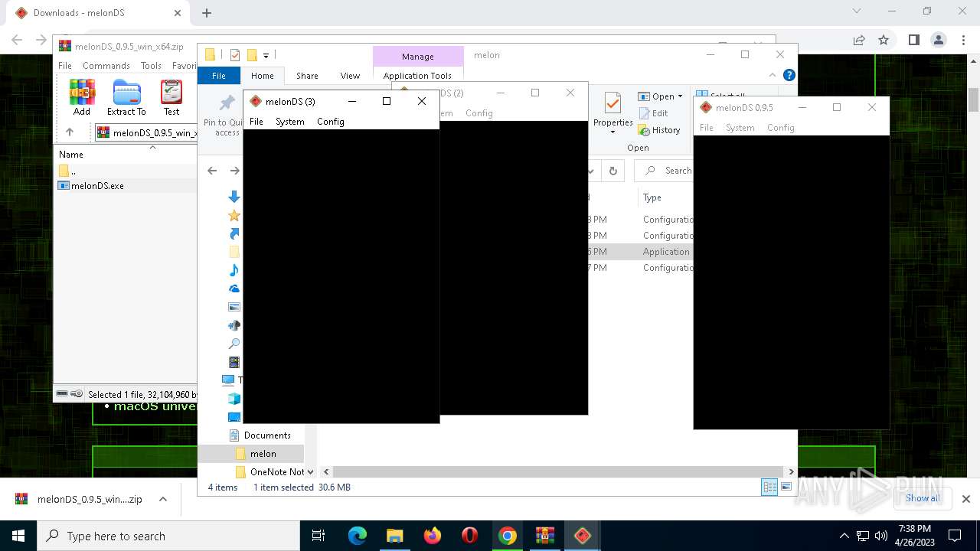980x551 pixels.
Task: Click new folder icon in quick toolbar
Action: coord(252,55)
